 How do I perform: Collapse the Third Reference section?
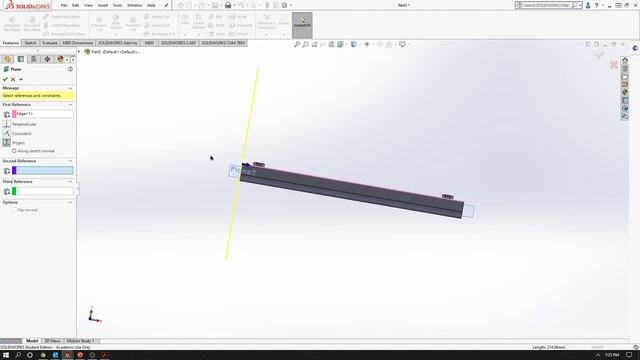point(70,182)
